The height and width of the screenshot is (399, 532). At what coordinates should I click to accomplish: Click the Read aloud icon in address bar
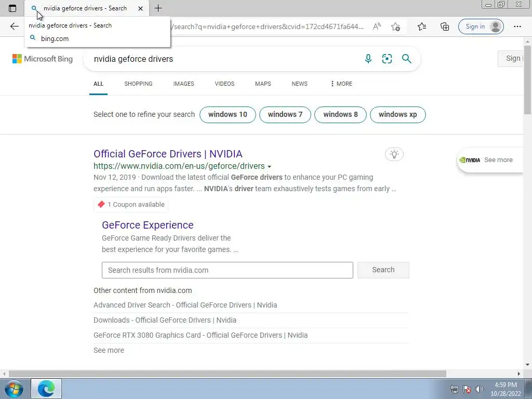(x=377, y=26)
